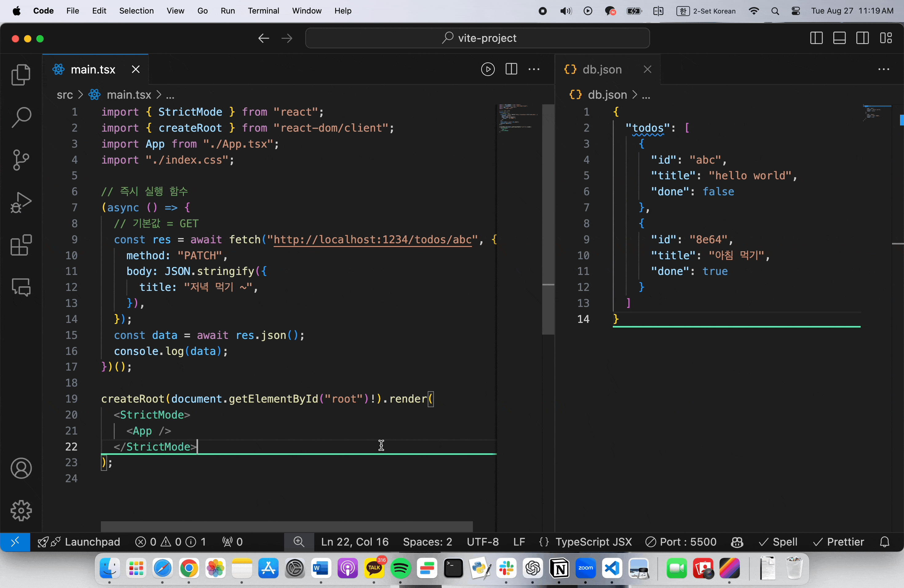Image resolution: width=904 pixels, height=588 pixels.
Task: Click the Port : 5500 status button
Action: [681, 542]
